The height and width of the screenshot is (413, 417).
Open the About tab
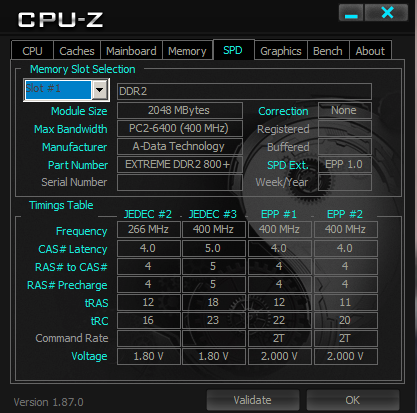[370, 51]
